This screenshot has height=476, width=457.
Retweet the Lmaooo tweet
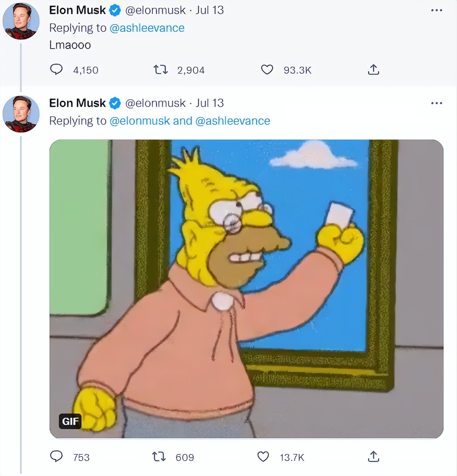tap(160, 70)
